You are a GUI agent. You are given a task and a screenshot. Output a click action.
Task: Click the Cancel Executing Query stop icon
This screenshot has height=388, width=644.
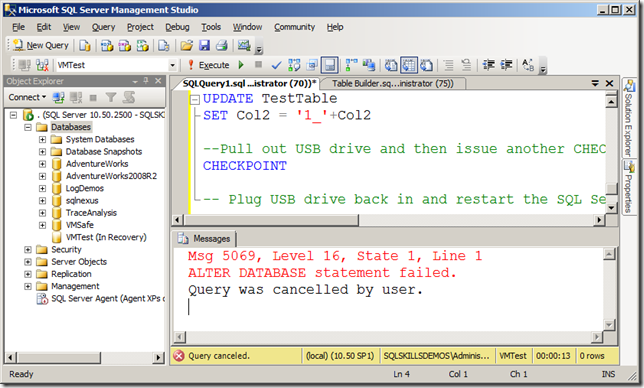(258, 64)
